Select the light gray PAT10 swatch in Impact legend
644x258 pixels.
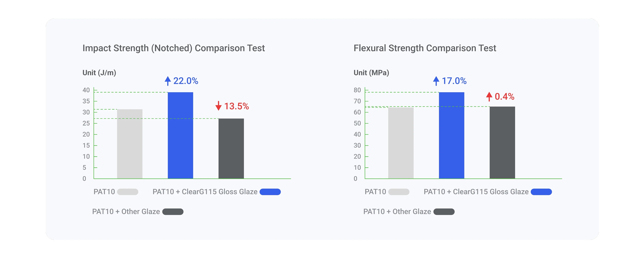coord(127,192)
